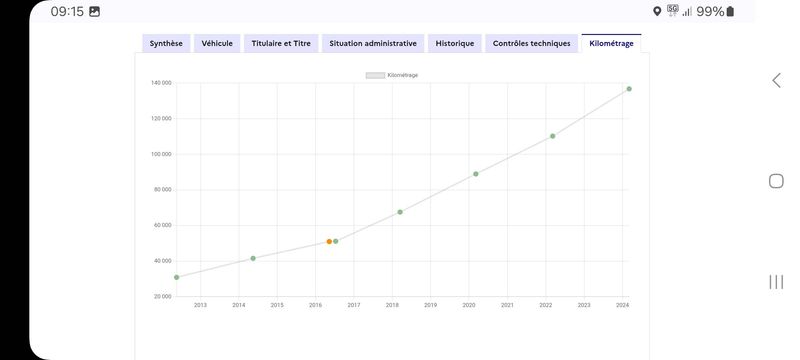Click the 80 000 axis label

pyautogui.click(x=162, y=190)
